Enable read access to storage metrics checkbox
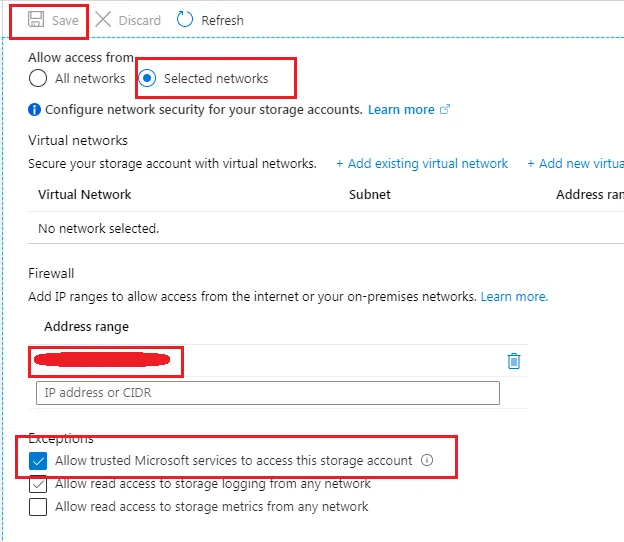 (x=38, y=507)
